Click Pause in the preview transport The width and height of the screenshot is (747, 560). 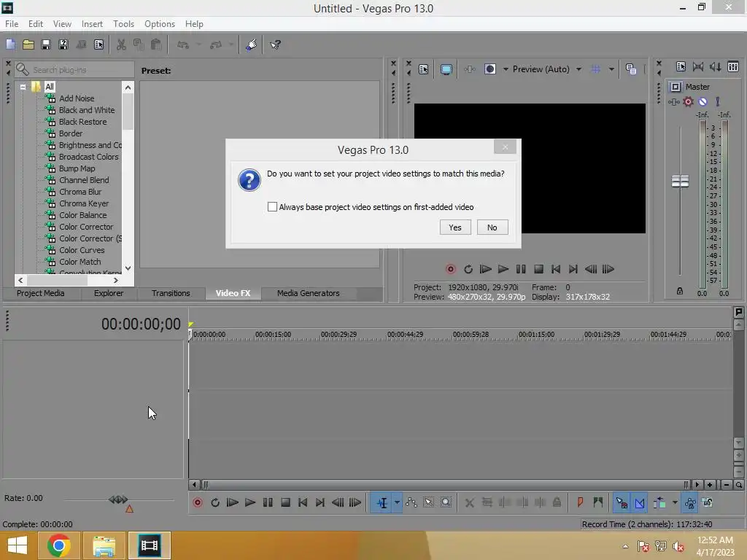click(x=521, y=269)
